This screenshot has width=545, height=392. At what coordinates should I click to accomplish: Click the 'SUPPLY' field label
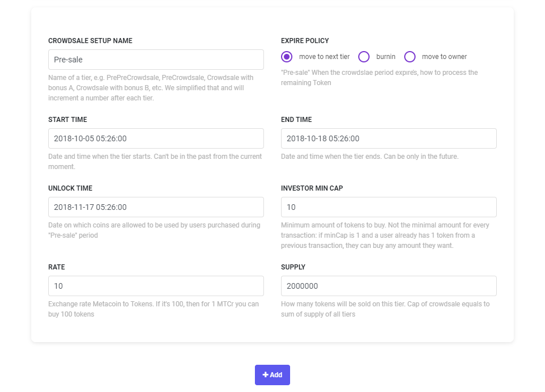click(x=294, y=267)
